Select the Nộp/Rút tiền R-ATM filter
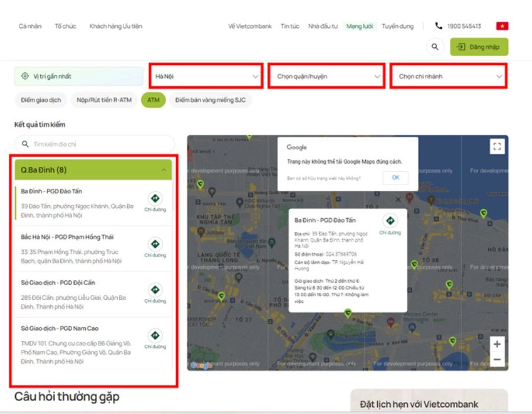Screen dimensions: 532x414 [x=104, y=100]
